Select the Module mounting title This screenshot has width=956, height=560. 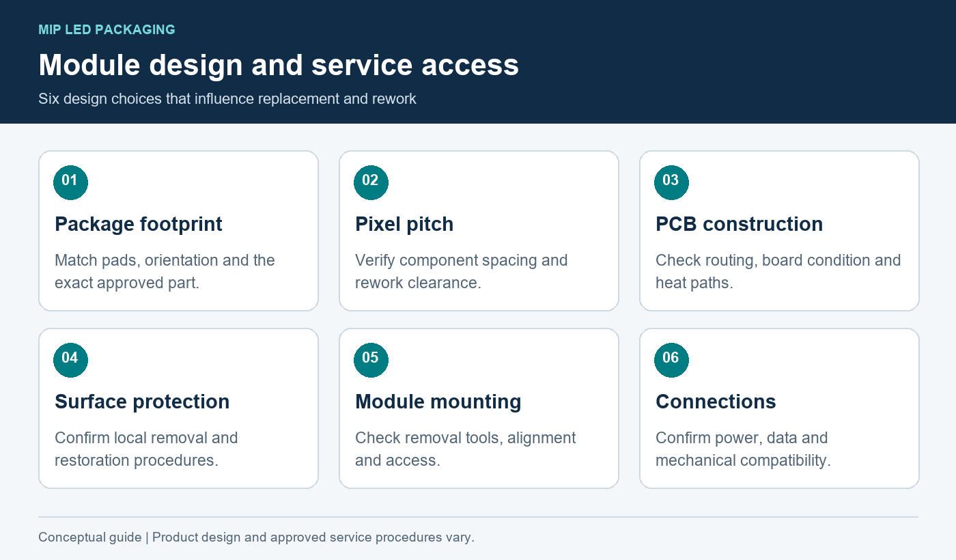[438, 402]
